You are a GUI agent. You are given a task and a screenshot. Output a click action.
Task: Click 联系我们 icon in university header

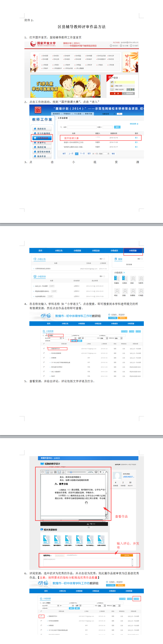pos(111,46)
